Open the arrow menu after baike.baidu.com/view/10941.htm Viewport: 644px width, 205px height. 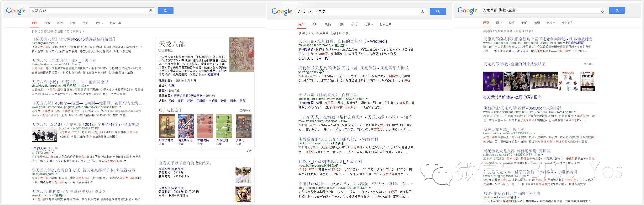pyautogui.click(x=80, y=64)
